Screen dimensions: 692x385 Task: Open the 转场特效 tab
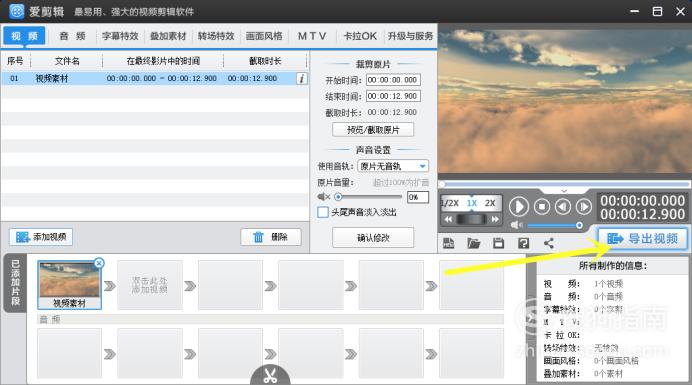216,36
